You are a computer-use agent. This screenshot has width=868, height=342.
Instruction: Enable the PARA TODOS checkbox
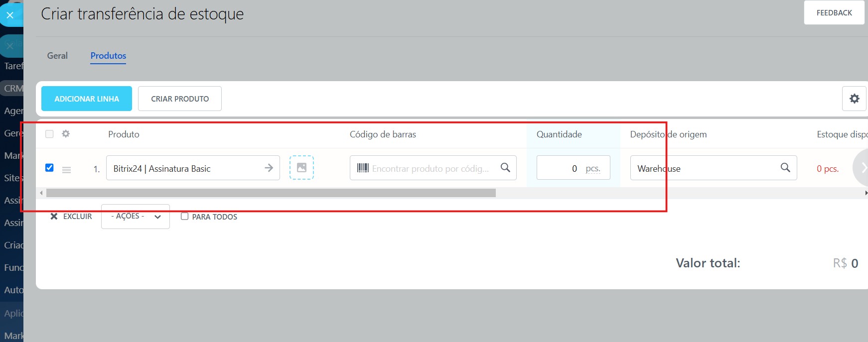coord(184,217)
